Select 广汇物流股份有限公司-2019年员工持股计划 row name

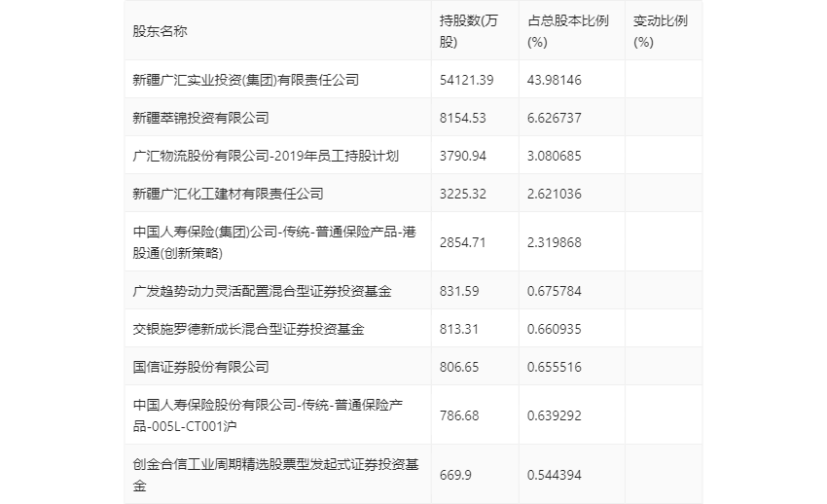(x=266, y=156)
